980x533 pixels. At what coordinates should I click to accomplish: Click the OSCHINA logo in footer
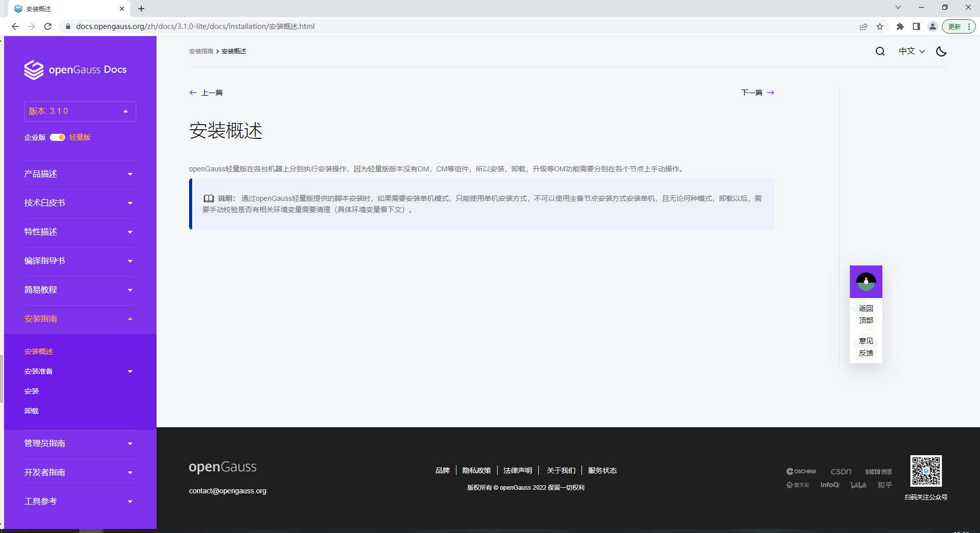pyautogui.click(x=801, y=471)
